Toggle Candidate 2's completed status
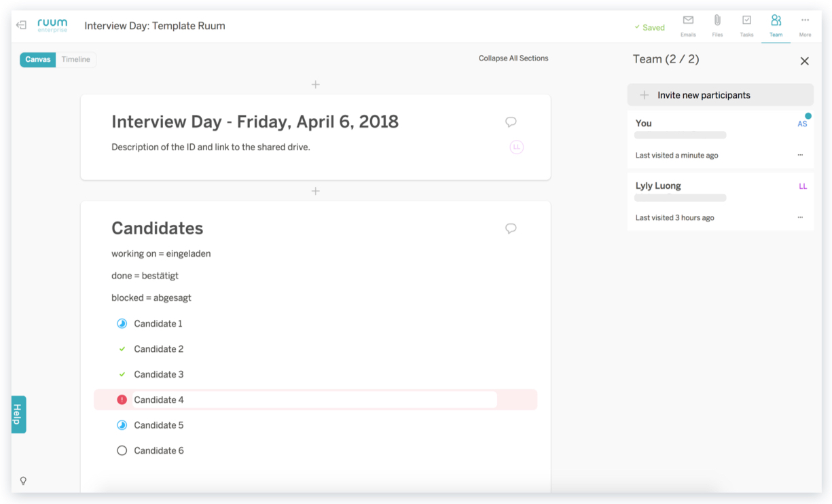The image size is (832, 504). point(122,348)
